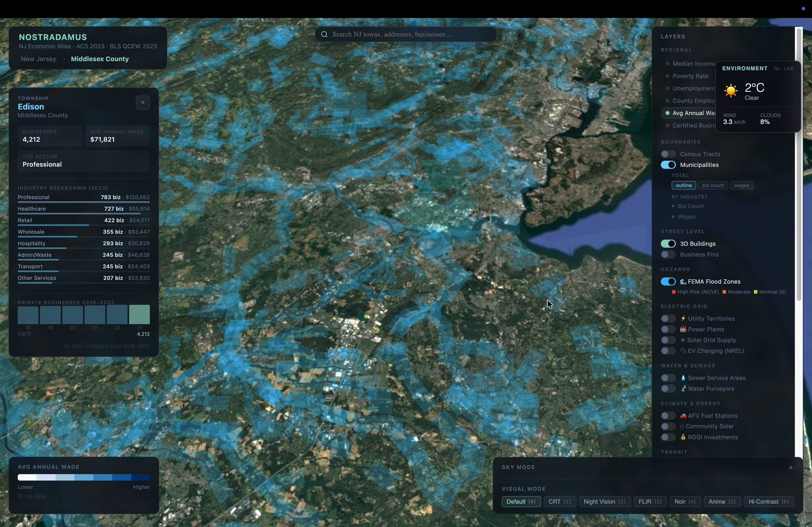Turn off the 3D Buildings toggle

coord(668,244)
